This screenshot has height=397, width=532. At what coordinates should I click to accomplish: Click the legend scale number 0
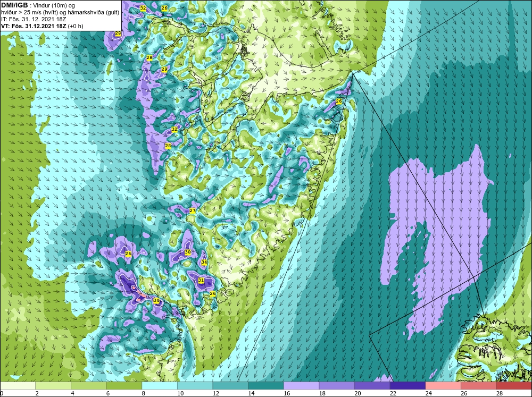click(2, 393)
